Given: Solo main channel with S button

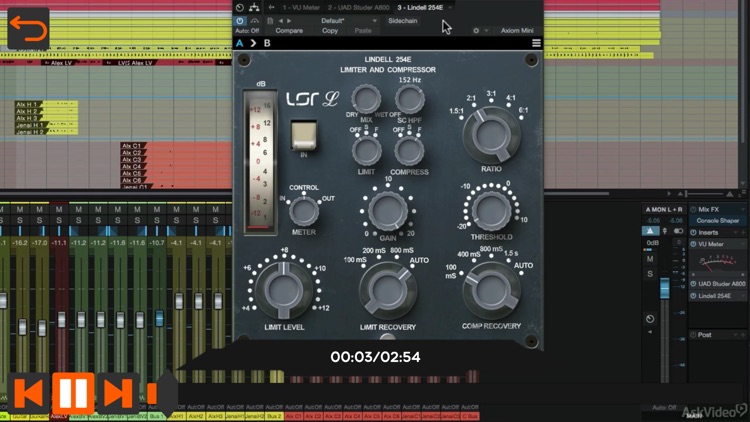Looking at the screenshot, I should click(650, 274).
